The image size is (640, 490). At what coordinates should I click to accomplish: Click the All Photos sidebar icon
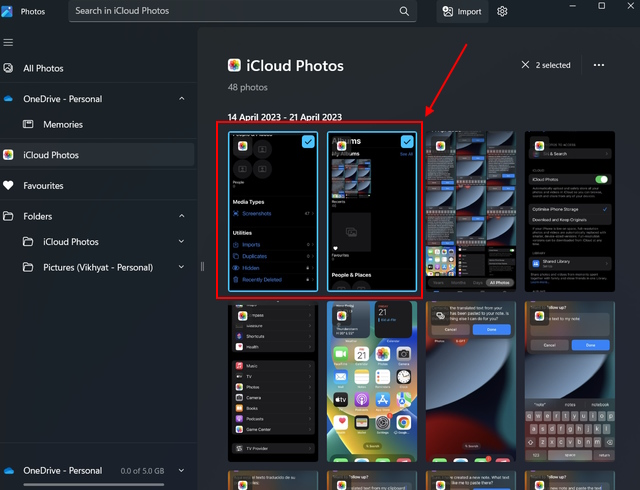[8, 68]
